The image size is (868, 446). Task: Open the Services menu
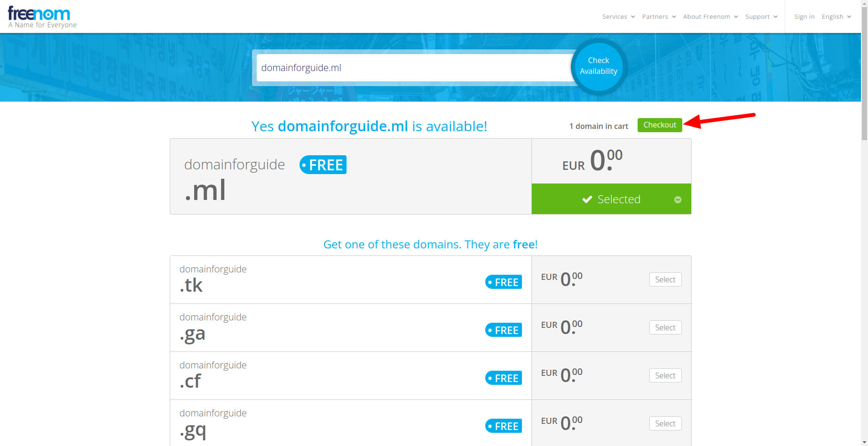(618, 16)
